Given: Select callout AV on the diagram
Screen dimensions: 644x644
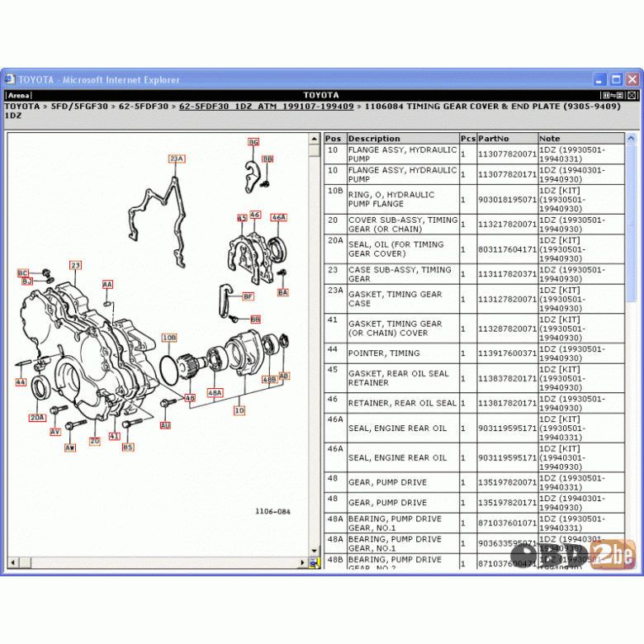Looking at the screenshot, I should [55, 432].
